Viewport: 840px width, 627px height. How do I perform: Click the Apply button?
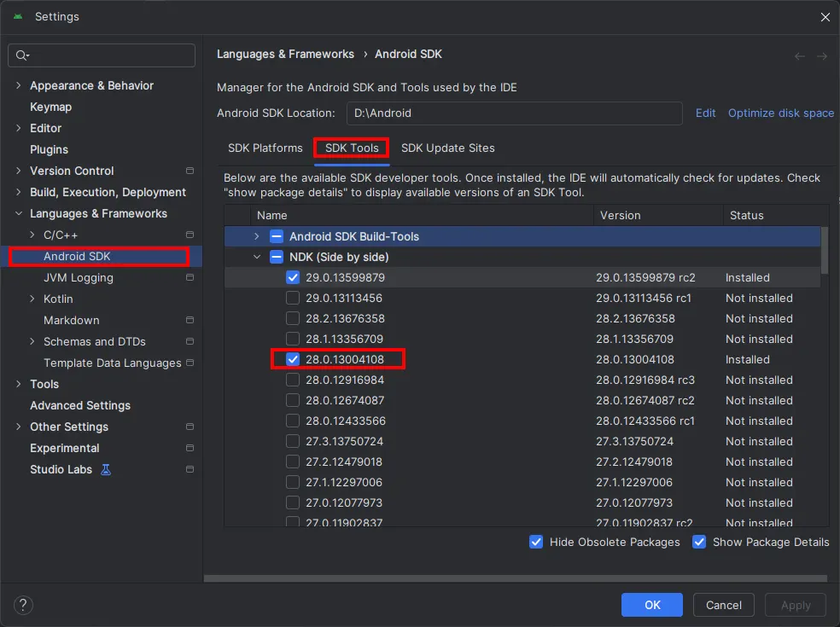[796, 605]
